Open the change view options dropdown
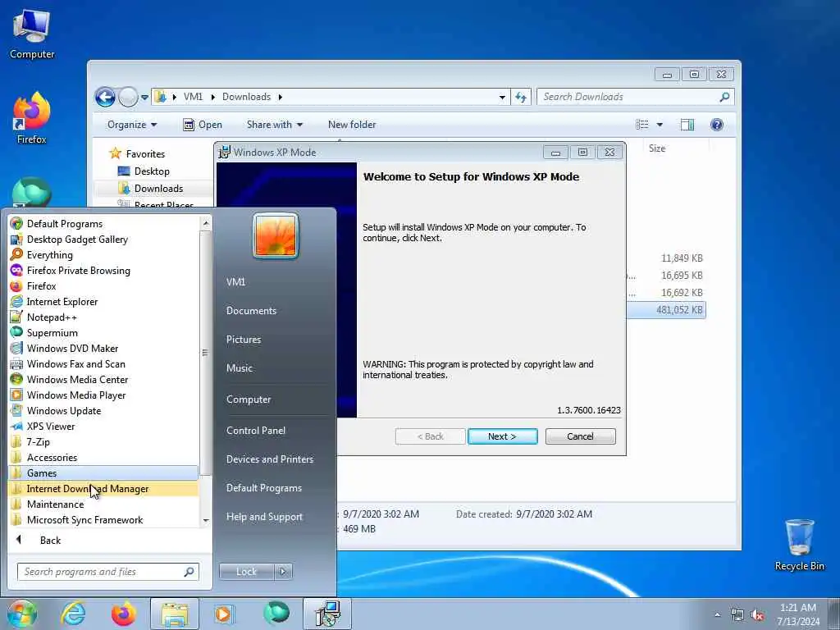Viewport: 840px width, 630px height. [x=660, y=125]
